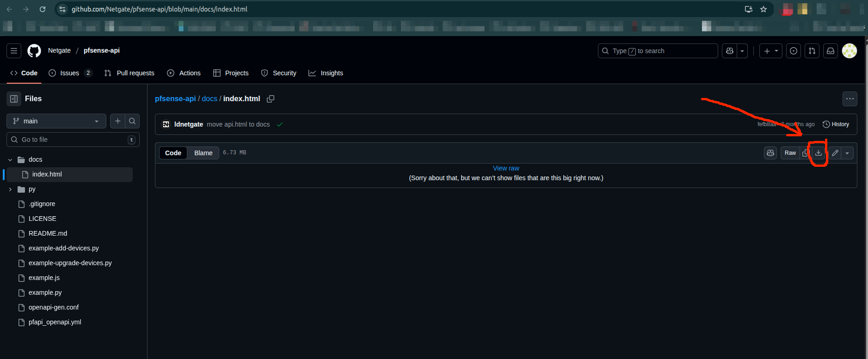868x359 pixels.
Task: Copy raw file contents icon
Action: [x=806, y=153]
